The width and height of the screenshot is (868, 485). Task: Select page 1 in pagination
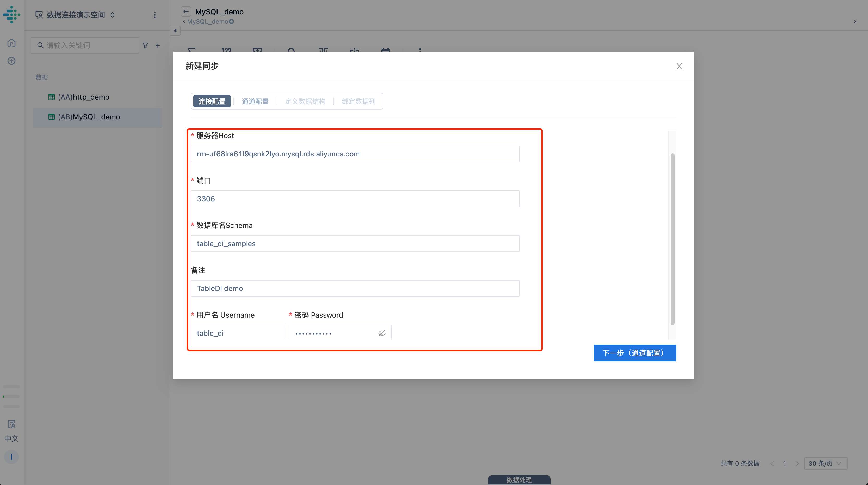(784, 463)
